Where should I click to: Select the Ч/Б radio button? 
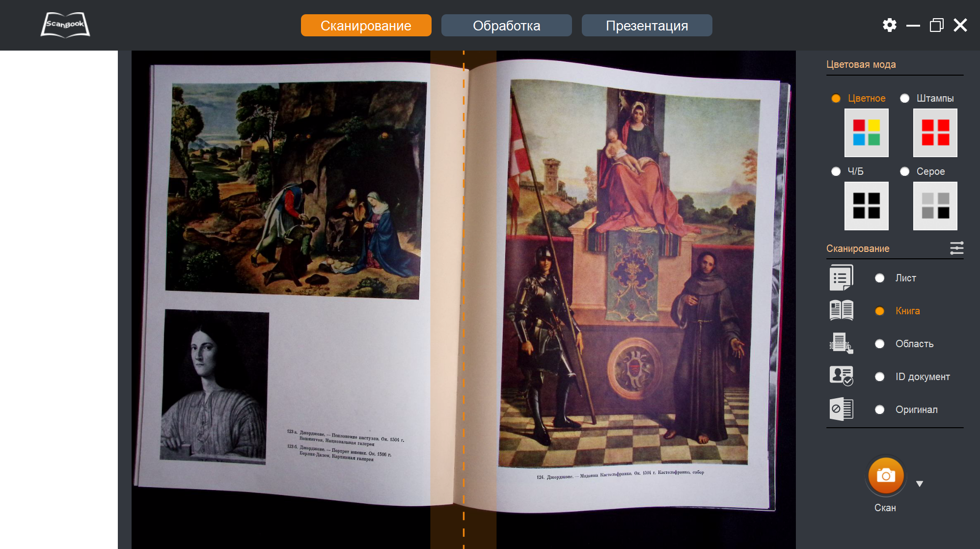click(x=836, y=171)
